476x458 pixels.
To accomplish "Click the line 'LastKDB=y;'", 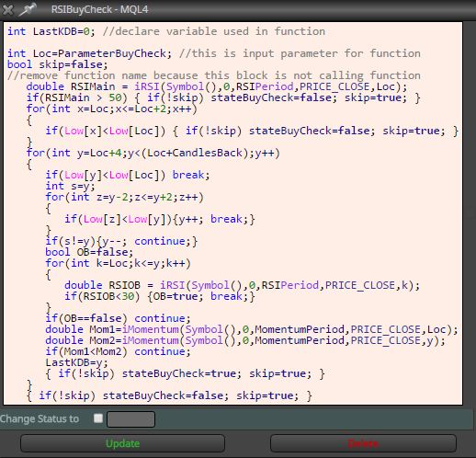I will pos(76,362).
